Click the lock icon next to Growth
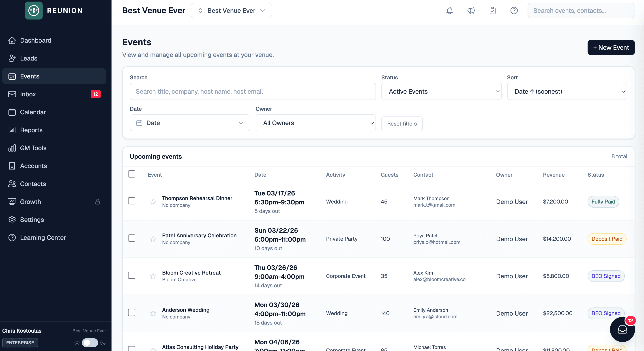The width and height of the screenshot is (644, 351). [98, 202]
